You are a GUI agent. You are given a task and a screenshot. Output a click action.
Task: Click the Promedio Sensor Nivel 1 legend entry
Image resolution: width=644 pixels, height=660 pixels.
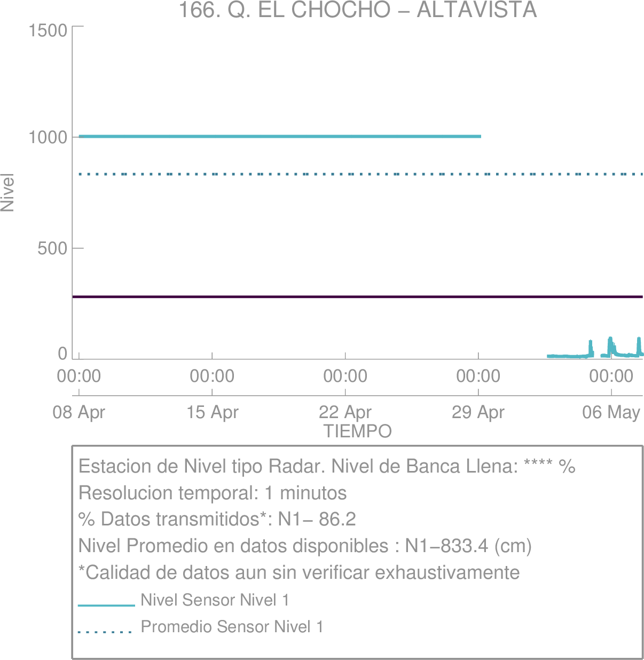point(232,626)
